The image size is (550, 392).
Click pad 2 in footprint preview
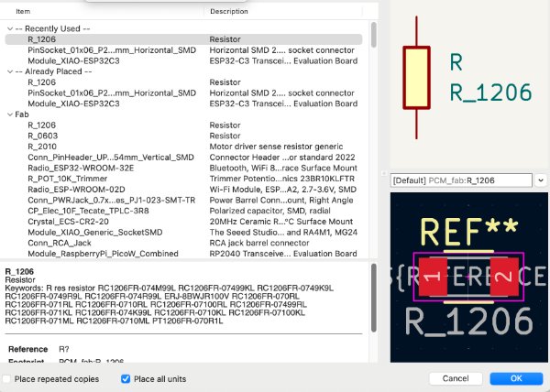tap(504, 277)
